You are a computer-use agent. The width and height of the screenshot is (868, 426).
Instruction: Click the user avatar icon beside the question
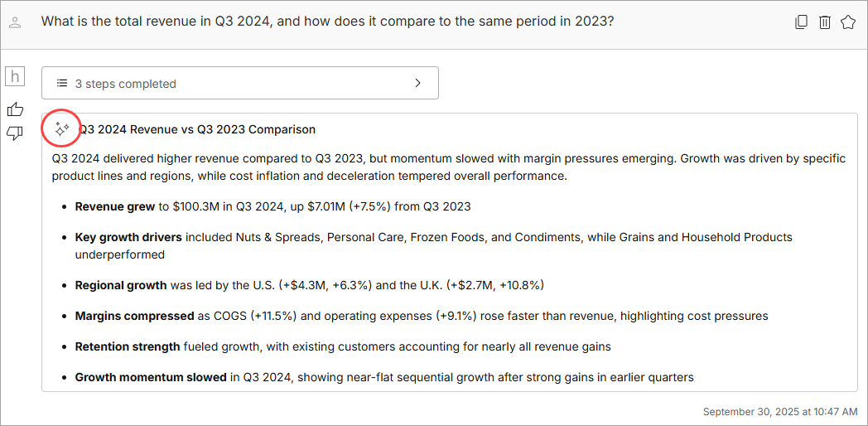[x=15, y=23]
